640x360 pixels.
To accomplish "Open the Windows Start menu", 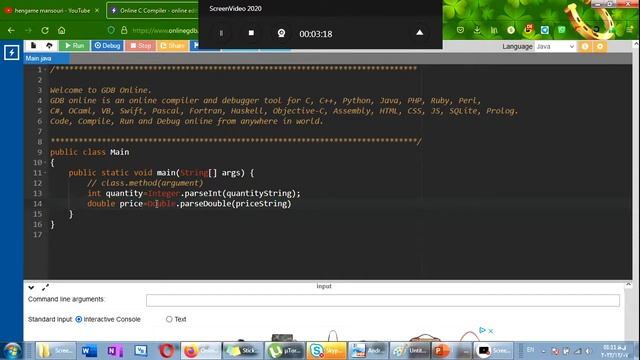I will [13, 350].
